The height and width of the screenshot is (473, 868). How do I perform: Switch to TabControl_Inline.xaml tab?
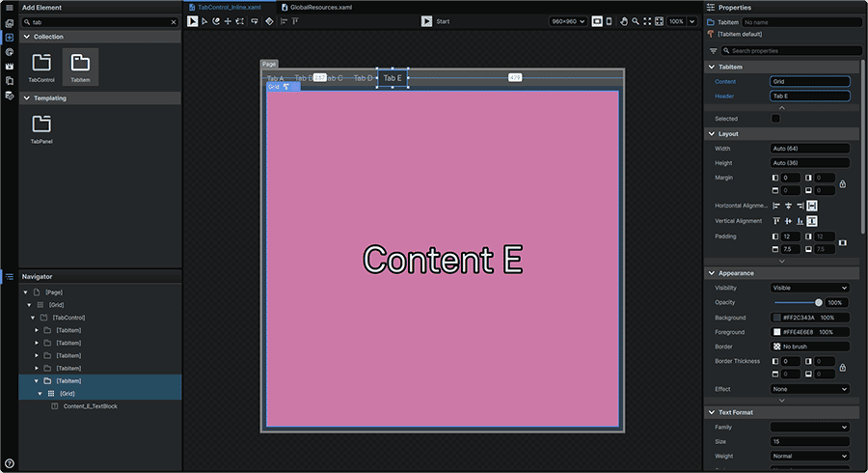coord(230,7)
